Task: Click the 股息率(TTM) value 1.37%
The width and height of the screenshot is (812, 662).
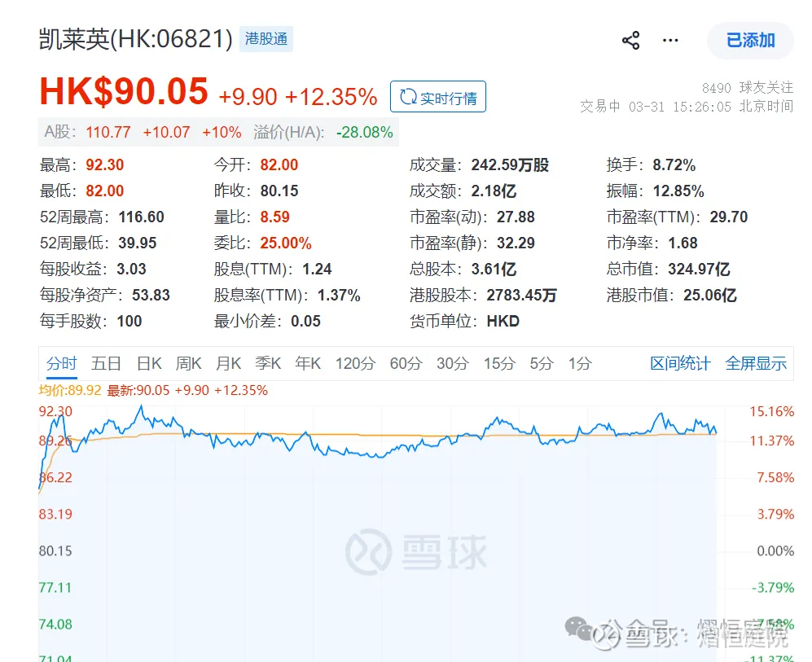Action: tap(339, 295)
